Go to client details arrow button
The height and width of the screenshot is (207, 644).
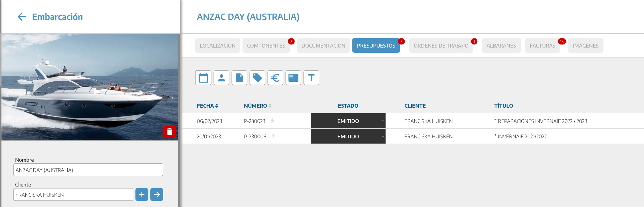coord(157,194)
